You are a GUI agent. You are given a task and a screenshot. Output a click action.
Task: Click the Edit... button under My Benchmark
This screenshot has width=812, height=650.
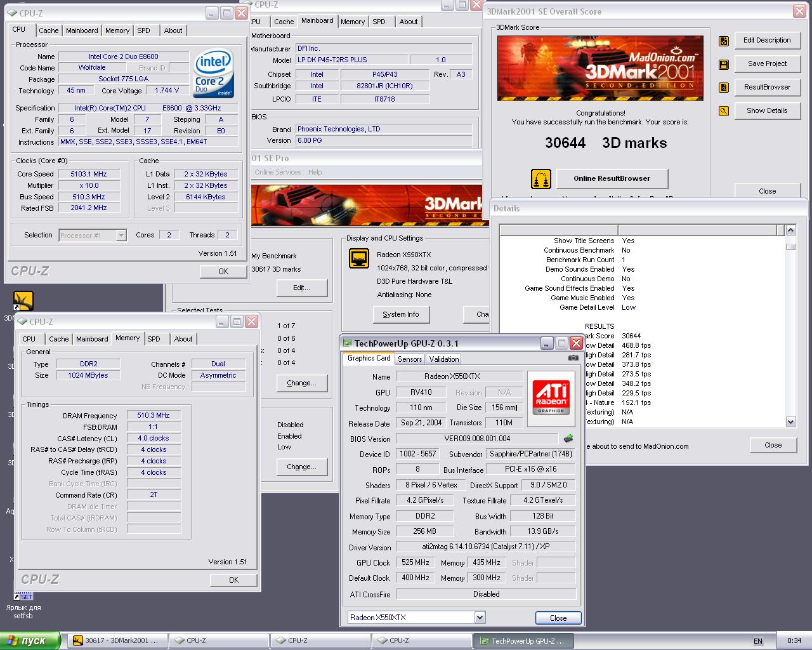click(x=301, y=288)
